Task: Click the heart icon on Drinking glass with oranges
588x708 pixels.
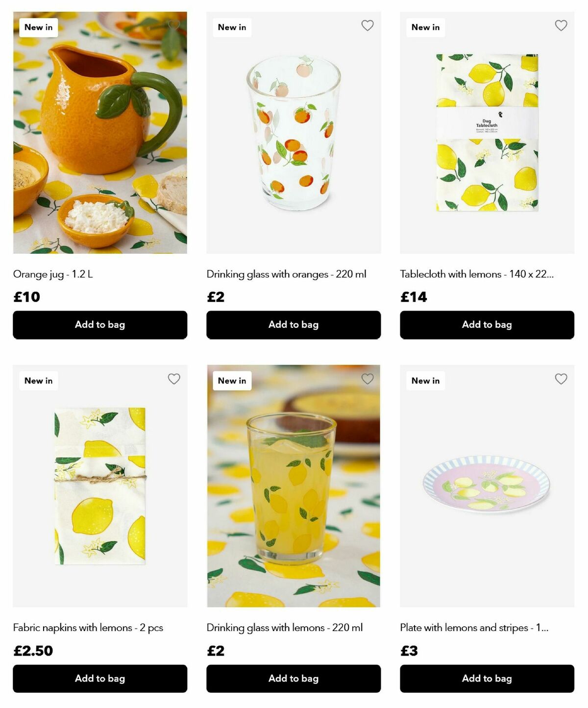Action: pyautogui.click(x=367, y=25)
